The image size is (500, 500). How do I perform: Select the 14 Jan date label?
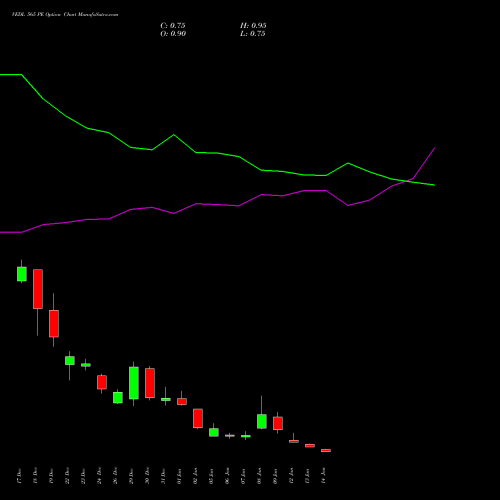[323, 476]
